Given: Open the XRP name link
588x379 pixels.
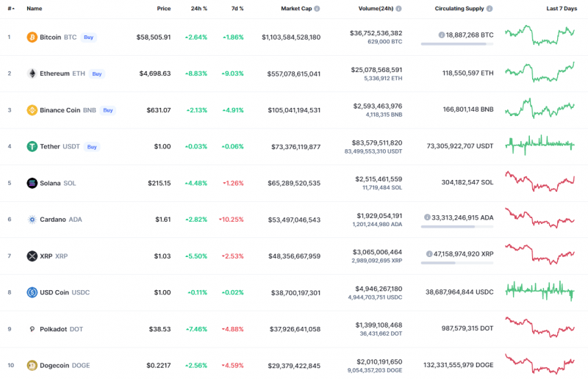Looking at the screenshot, I should coord(46,256).
